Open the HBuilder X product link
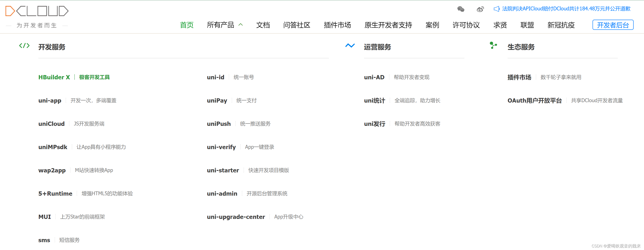The height and width of the screenshot is (250, 644). click(54, 77)
